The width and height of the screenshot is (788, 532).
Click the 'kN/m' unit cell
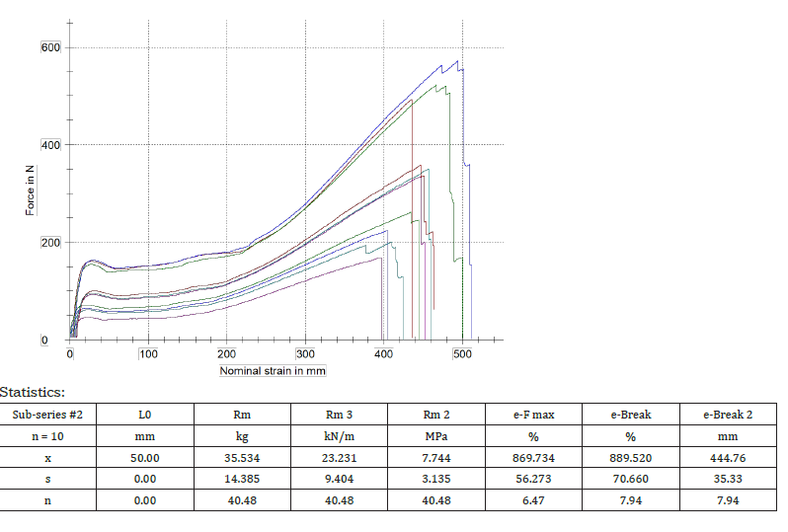coord(340,436)
